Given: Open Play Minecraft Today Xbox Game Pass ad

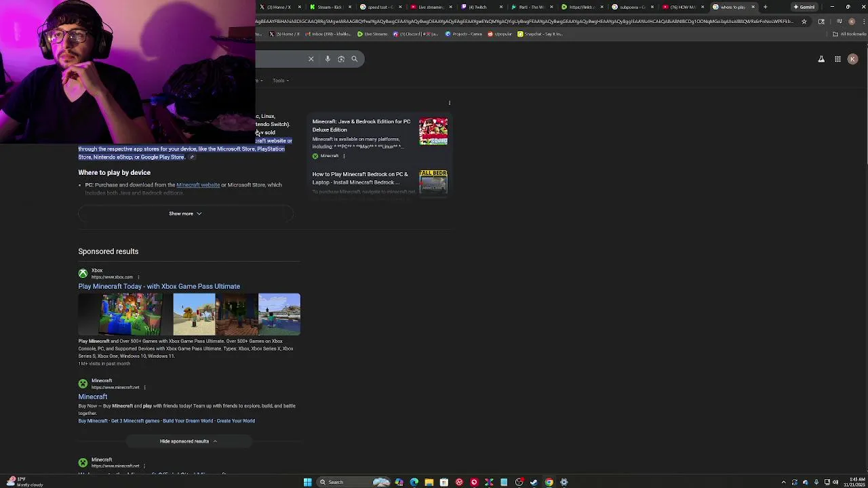Looking at the screenshot, I should point(159,287).
